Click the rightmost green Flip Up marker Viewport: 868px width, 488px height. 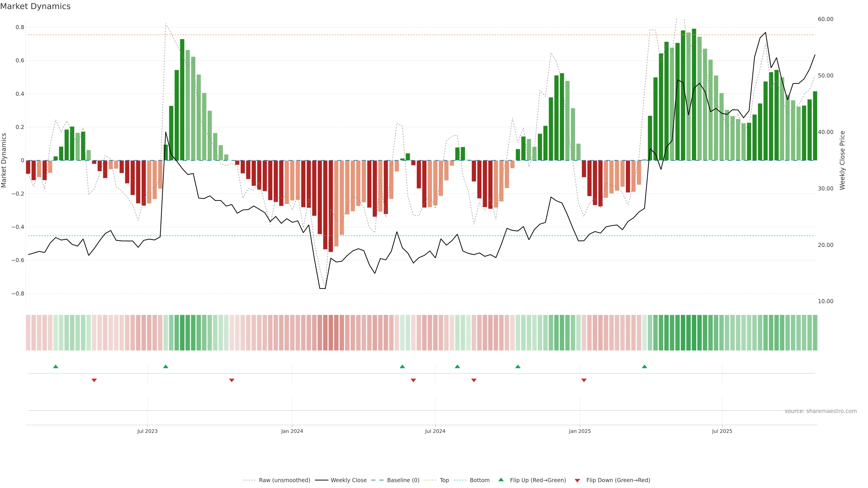pos(644,366)
